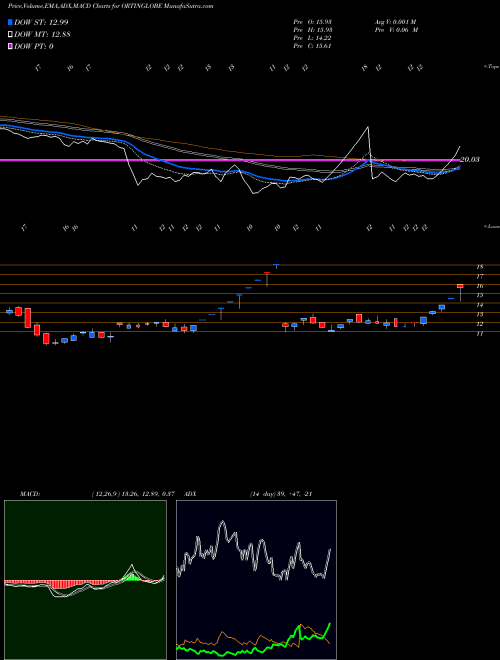Click the blue DOW ST legend swatch
500x660 pixels.
point(10,22)
